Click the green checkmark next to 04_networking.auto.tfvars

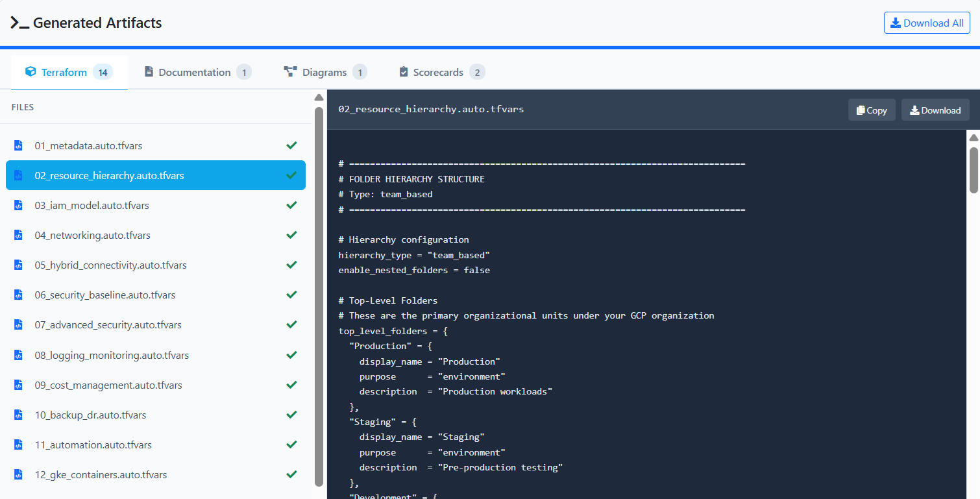(291, 234)
